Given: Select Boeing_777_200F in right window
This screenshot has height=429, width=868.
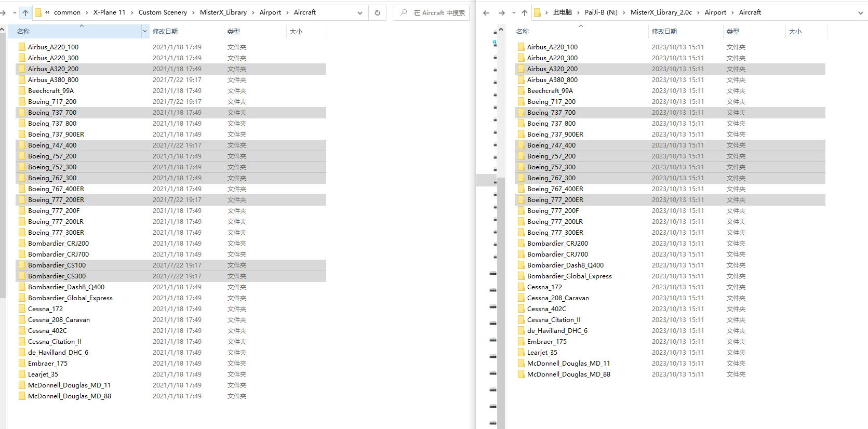Looking at the screenshot, I should pyautogui.click(x=670, y=210).
